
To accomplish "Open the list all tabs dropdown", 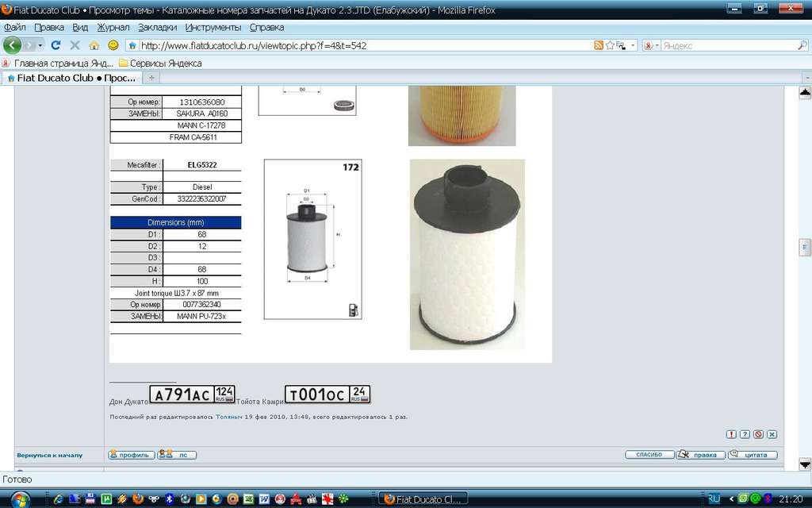I will pos(806,78).
